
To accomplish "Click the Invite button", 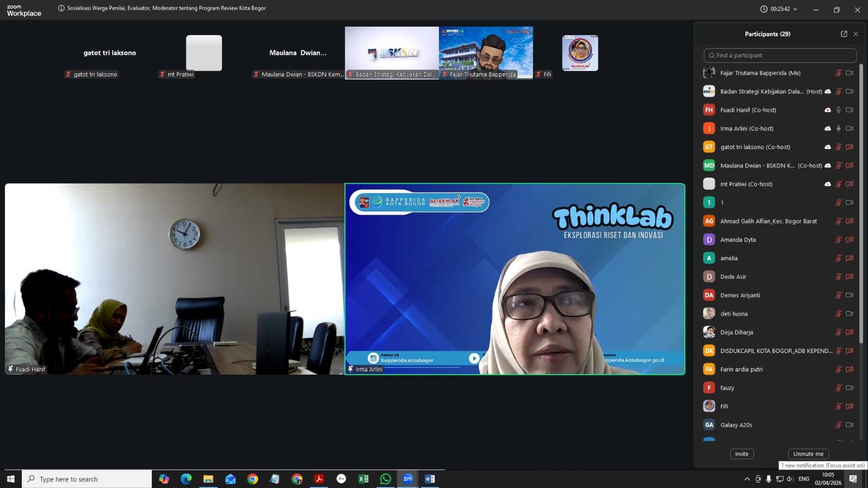I will click(x=742, y=454).
